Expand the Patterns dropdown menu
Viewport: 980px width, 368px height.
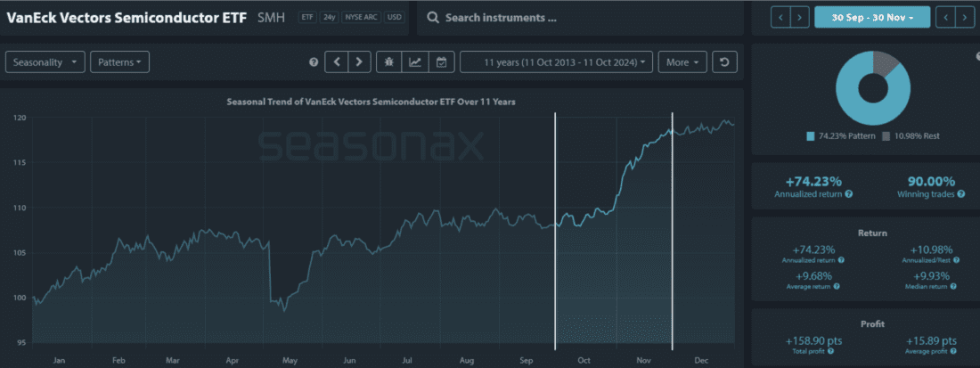119,61
